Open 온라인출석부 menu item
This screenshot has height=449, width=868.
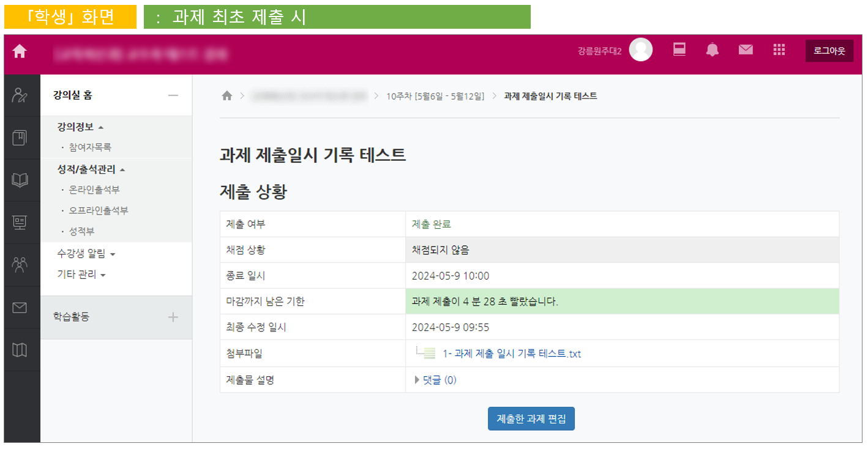(94, 190)
